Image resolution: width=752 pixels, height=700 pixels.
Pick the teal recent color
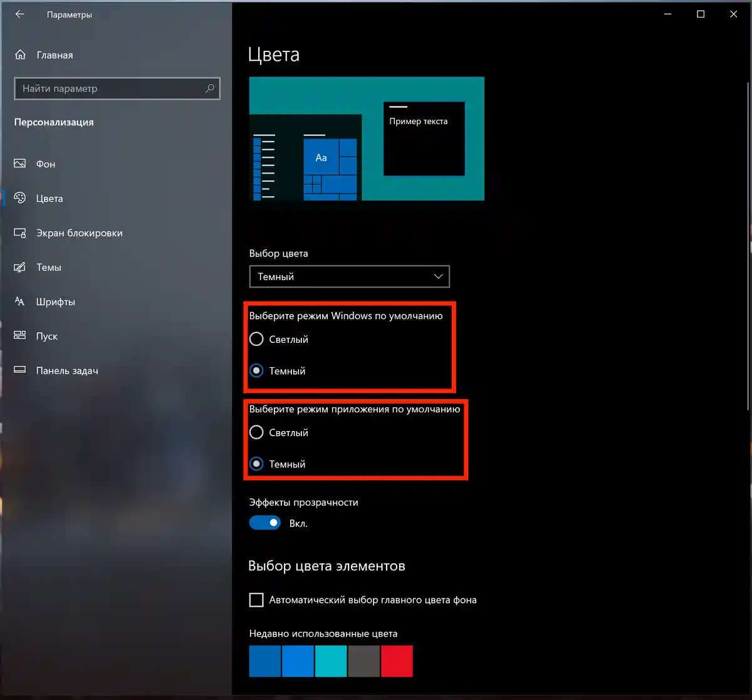pos(331,661)
